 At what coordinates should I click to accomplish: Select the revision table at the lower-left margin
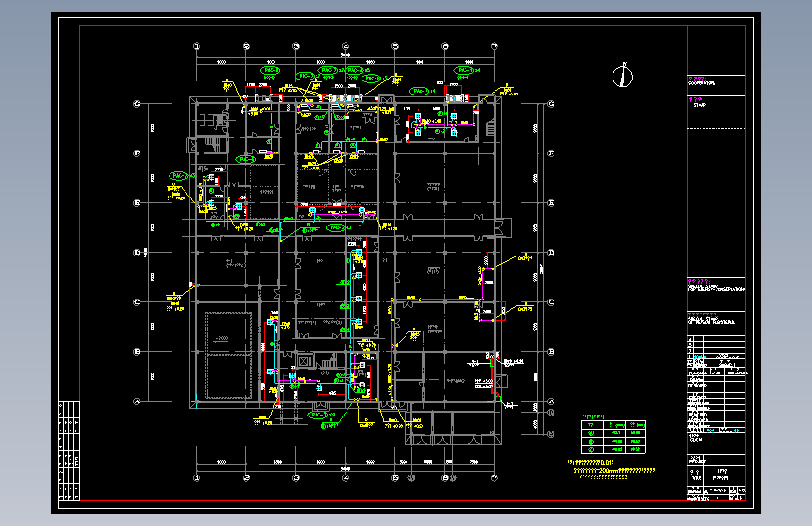point(69,450)
